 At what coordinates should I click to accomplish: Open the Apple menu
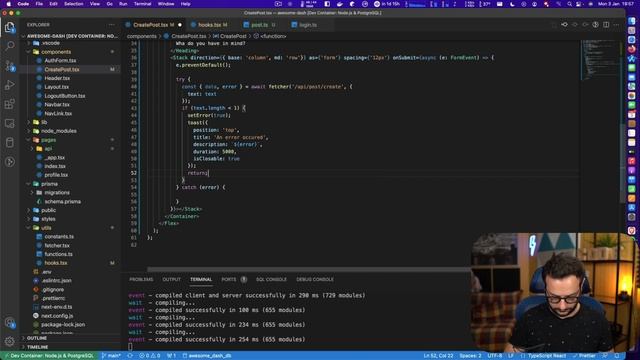pyautogui.click(x=8, y=4)
